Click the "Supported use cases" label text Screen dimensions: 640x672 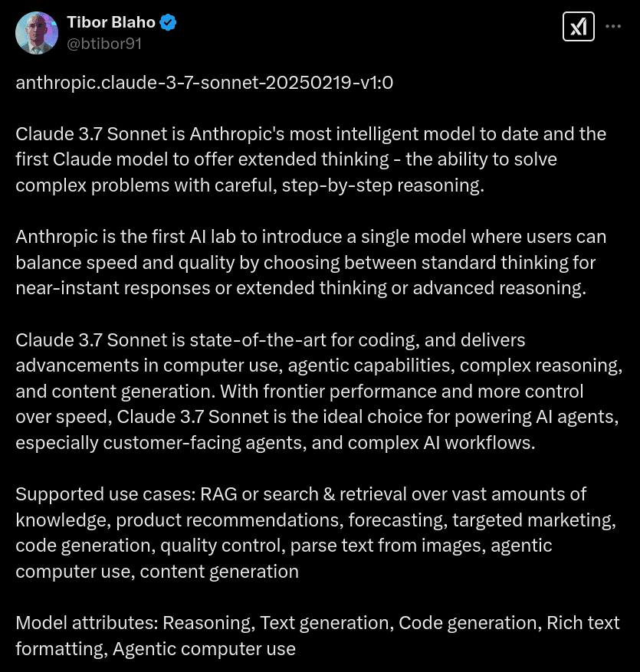(x=105, y=494)
